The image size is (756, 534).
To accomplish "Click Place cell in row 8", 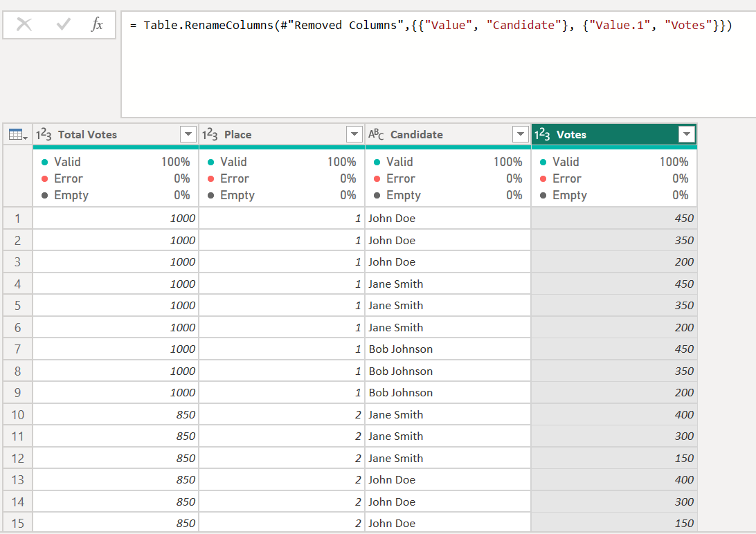I will (x=282, y=371).
